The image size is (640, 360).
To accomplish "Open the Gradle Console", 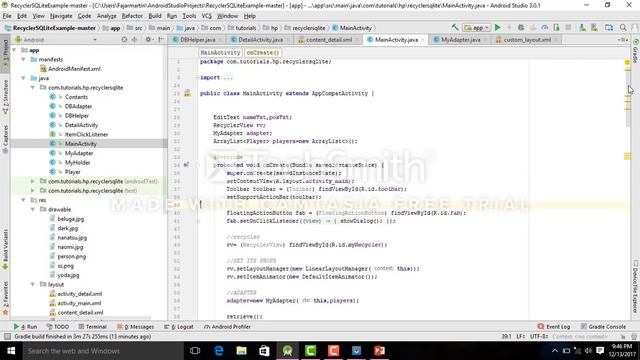I will 603,327.
